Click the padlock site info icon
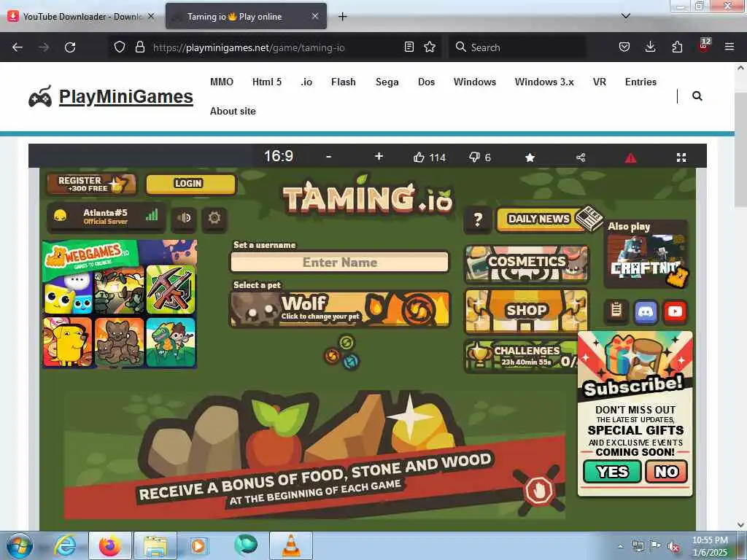This screenshot has height=560, width=747. (139, 47)
